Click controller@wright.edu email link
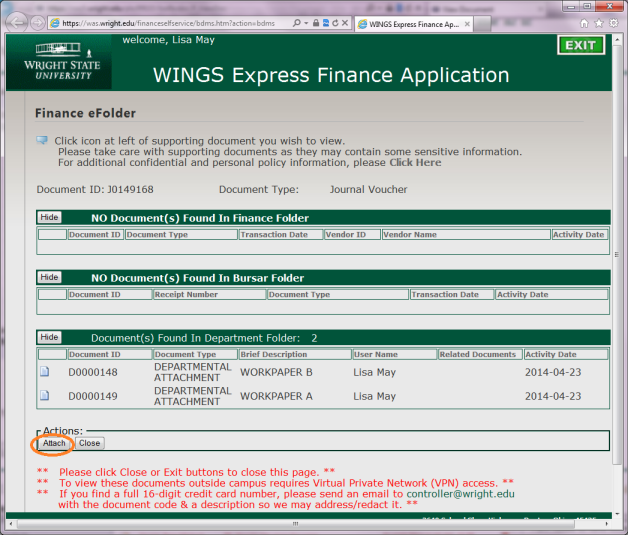Viewport: 628px width, 535px height. click(461, 494)
